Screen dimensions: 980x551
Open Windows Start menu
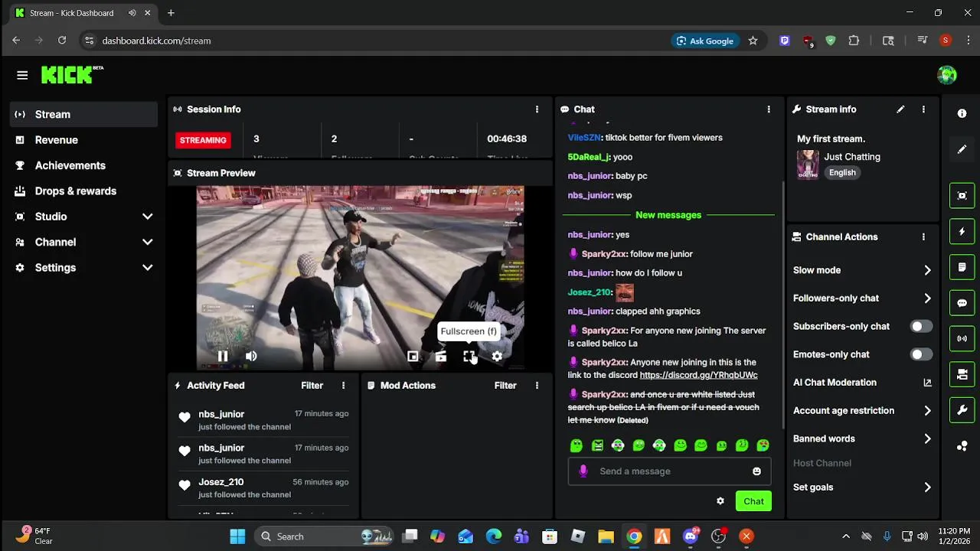pyautogui.click(x=237, y=536)
